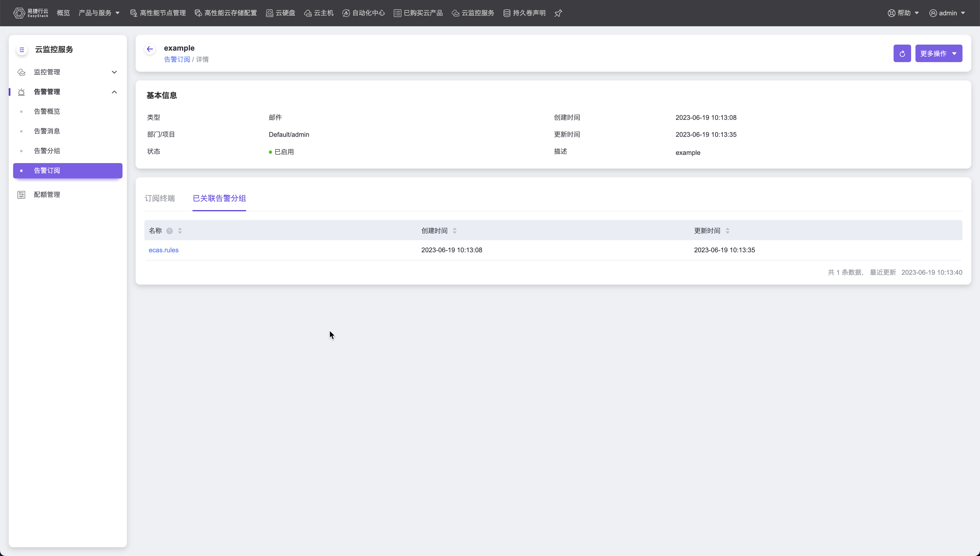Select 告警分组 in the sidebar
The image size is (980, 556).
[x=47, y=151]
